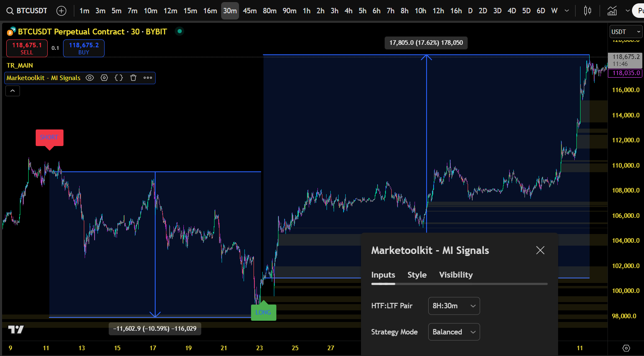This screenshot has width=644, height=356.
Task: Open the Strategy Mode dropdown
Action: click(x=454, y=332)
